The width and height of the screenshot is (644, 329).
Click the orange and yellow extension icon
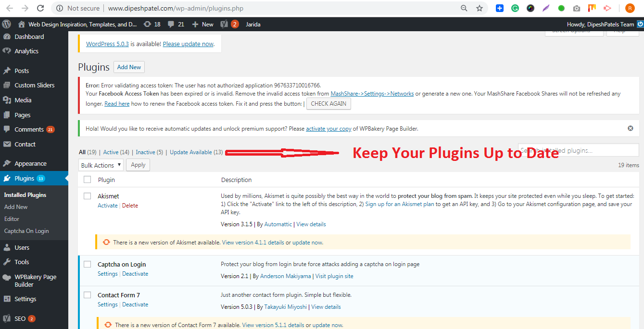[592, 8]
